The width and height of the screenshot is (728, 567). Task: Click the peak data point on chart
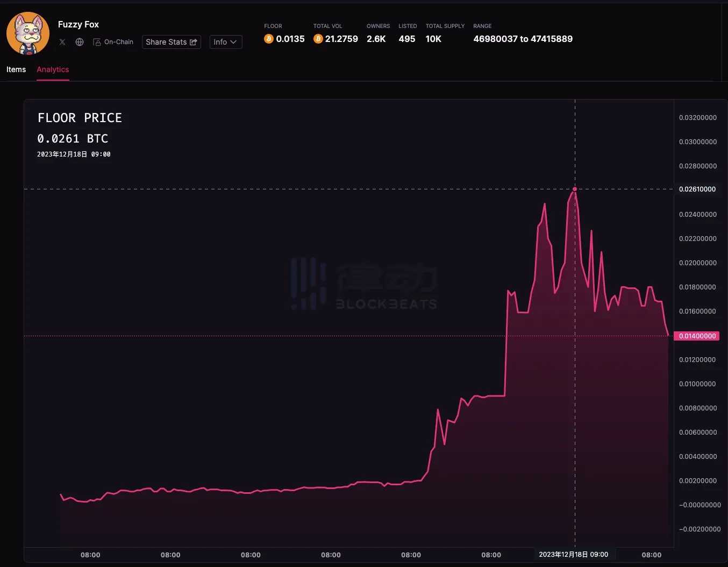[575, 189]
